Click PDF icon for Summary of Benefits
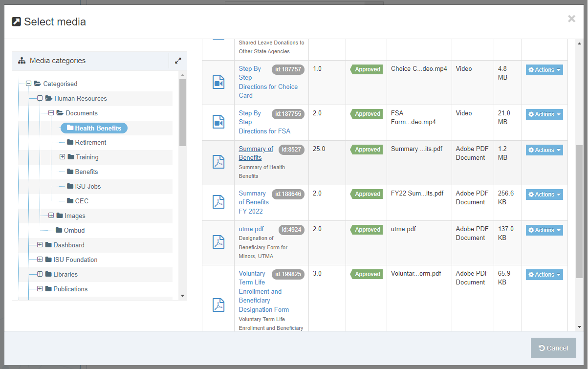 218,162
